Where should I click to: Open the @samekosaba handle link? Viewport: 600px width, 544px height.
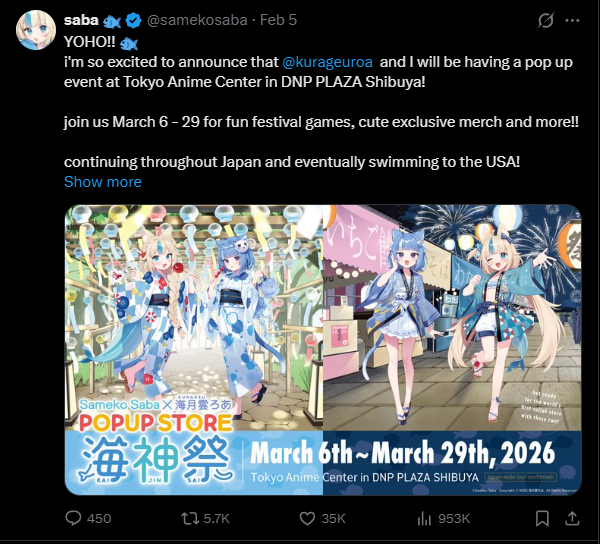pyautogui.click(x=197, y=20)
